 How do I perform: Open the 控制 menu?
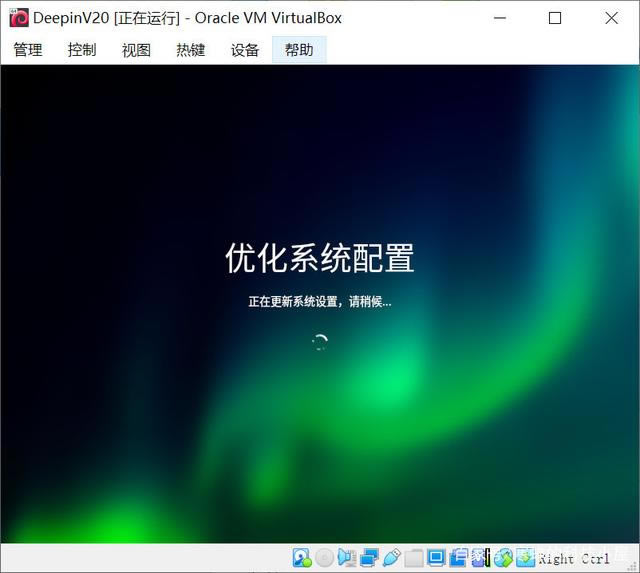click(82, 50)
